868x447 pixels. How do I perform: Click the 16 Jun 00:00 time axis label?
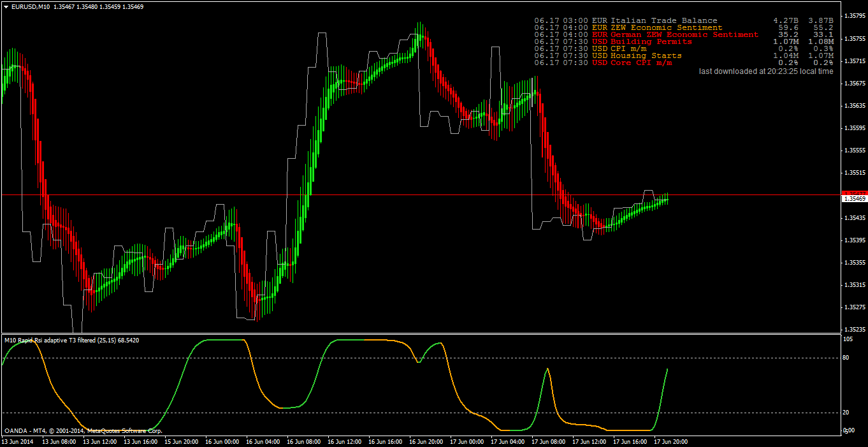222,441
